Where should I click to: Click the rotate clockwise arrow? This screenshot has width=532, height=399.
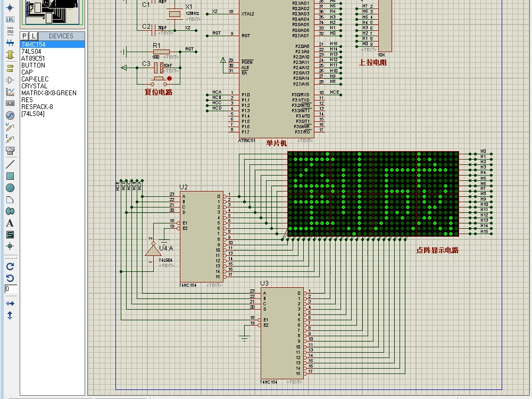point(10,267)
